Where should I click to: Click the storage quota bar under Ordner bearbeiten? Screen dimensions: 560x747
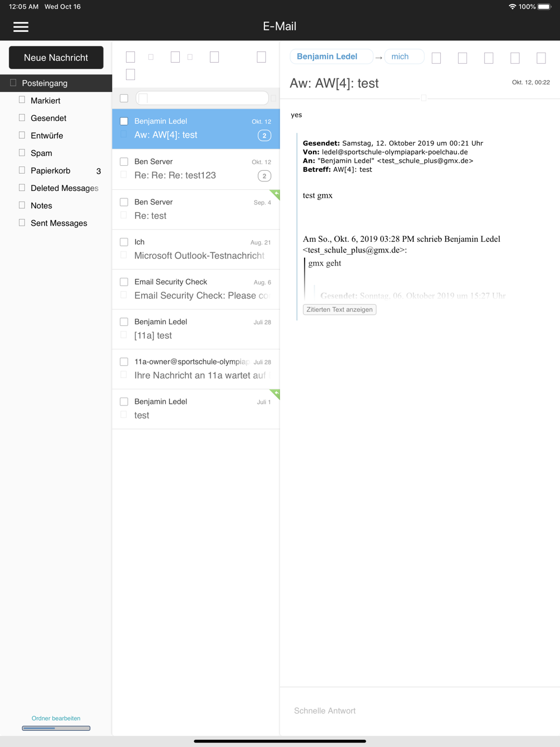click(x=56, y=728)
